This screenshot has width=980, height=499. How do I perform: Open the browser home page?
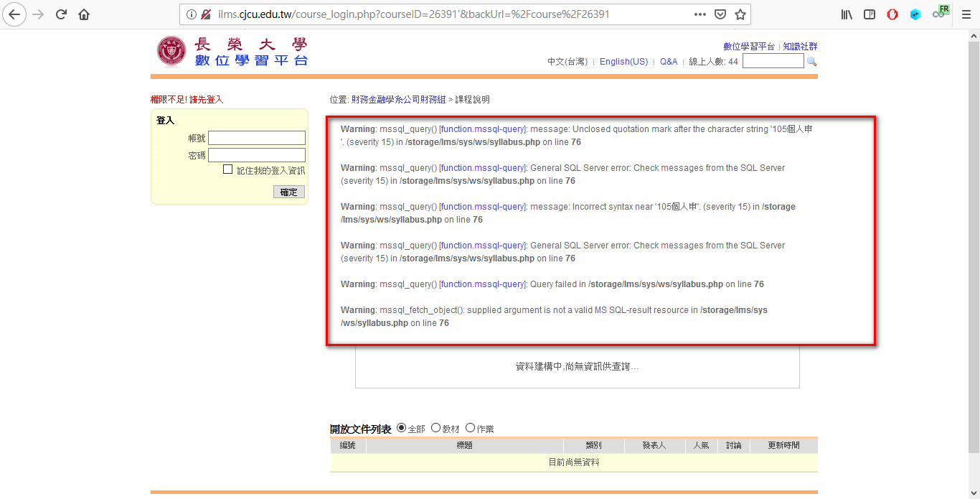[x=84, y=14]
